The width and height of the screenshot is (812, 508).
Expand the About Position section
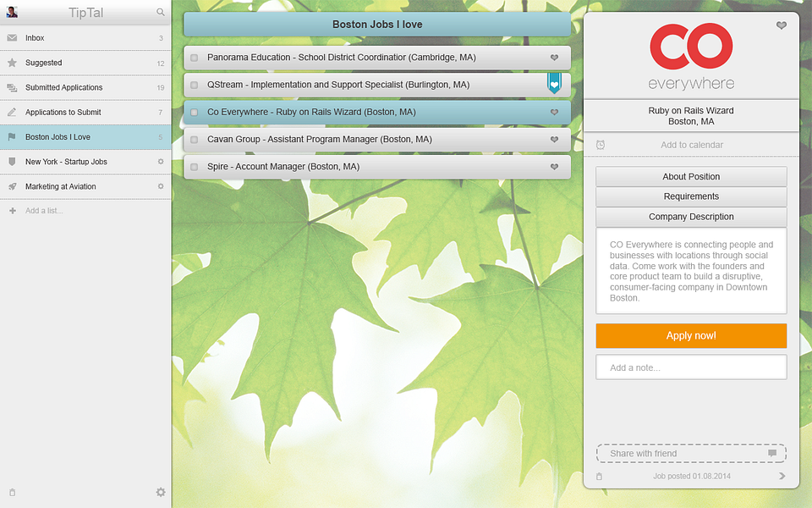691,177
